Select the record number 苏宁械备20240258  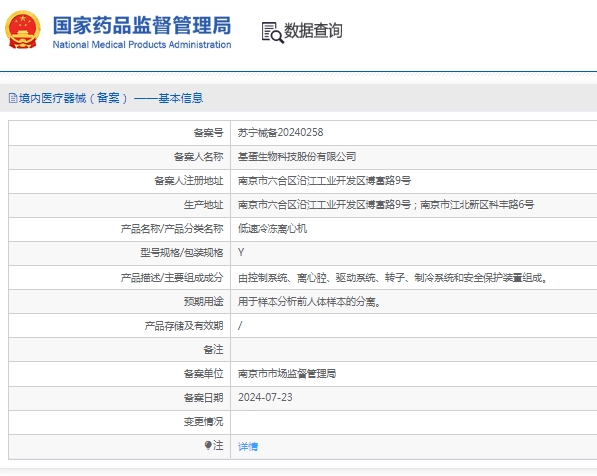pos(281,133)
